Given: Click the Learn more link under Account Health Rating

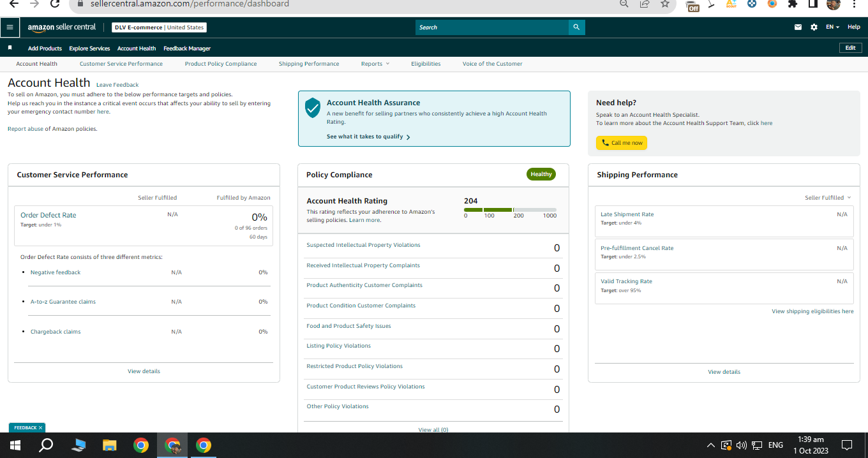Looking at the screenshot, I should tap(364, 220).
